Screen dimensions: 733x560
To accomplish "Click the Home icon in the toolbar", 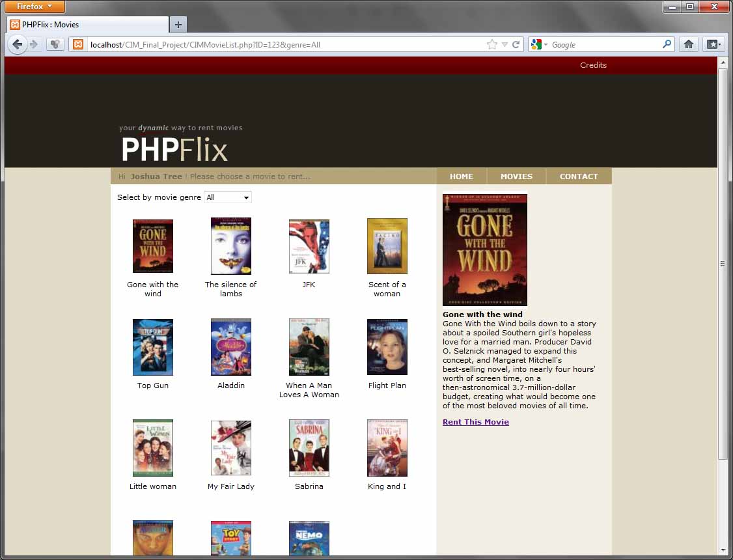I will pyautogui.click(x=688, y=44).
